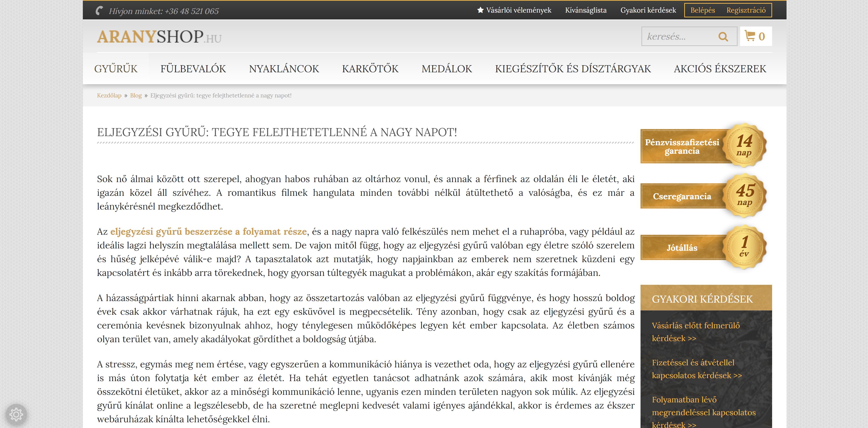Open the Kívánságlista link
The height and width of the screenshot is (428, 868).
click(x=586, y=10)
